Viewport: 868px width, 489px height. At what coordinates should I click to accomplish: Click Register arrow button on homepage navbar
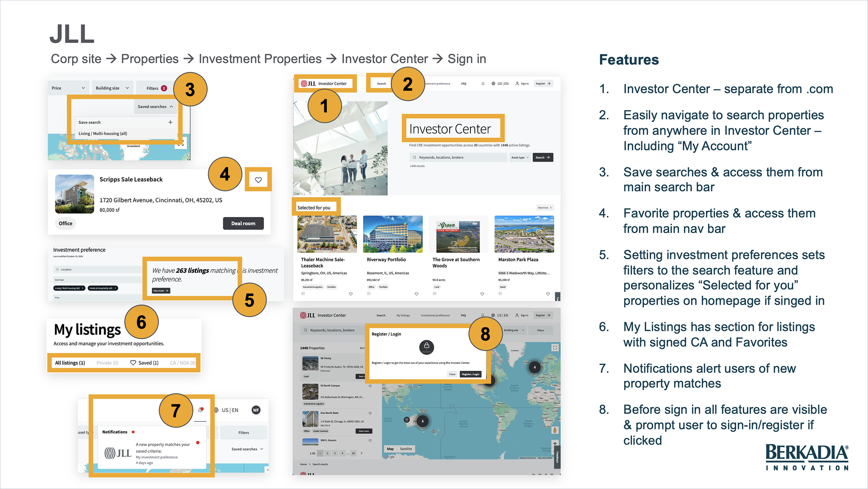click(x=543, y=84)
